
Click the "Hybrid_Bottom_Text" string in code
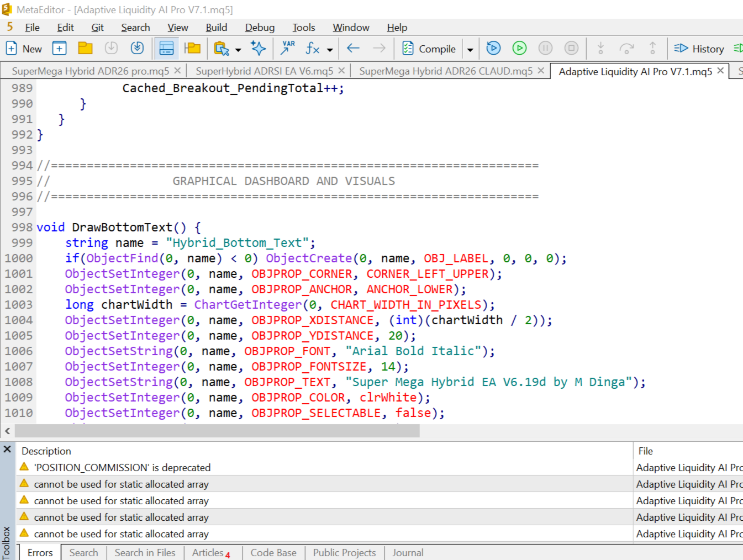(238, 243)
